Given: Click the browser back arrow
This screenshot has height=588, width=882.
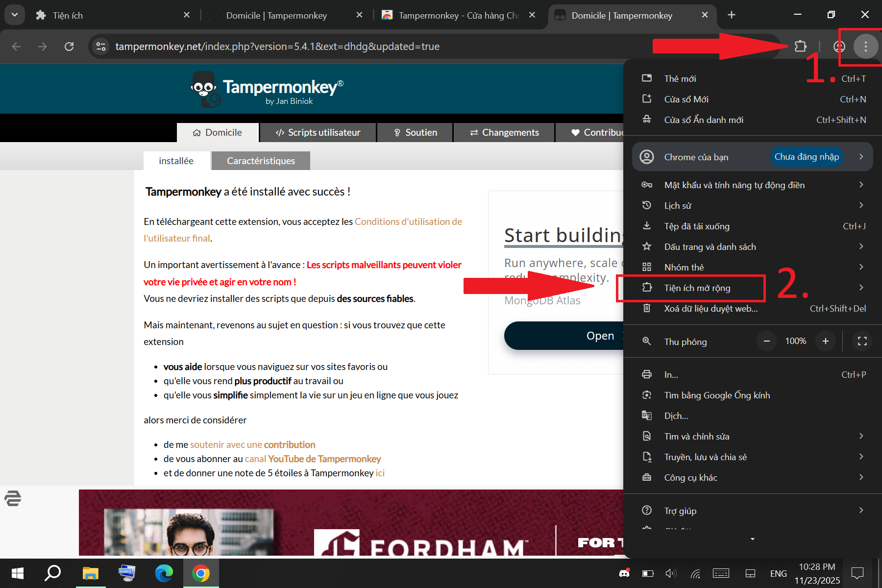Looking at the screenshot, I should point(16,47).
